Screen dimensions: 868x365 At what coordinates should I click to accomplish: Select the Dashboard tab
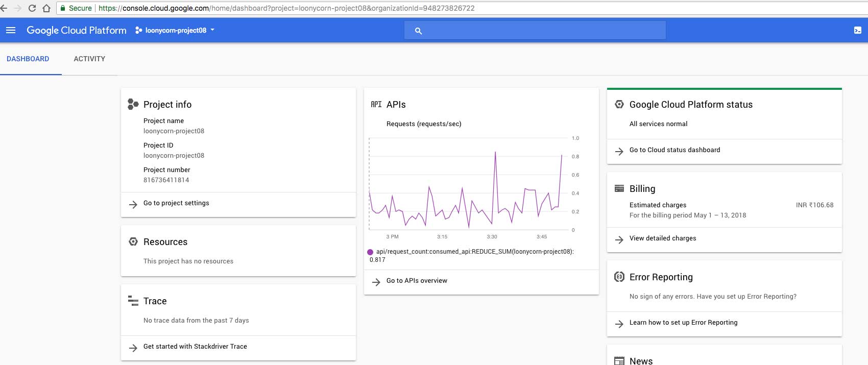click(28, 59)
